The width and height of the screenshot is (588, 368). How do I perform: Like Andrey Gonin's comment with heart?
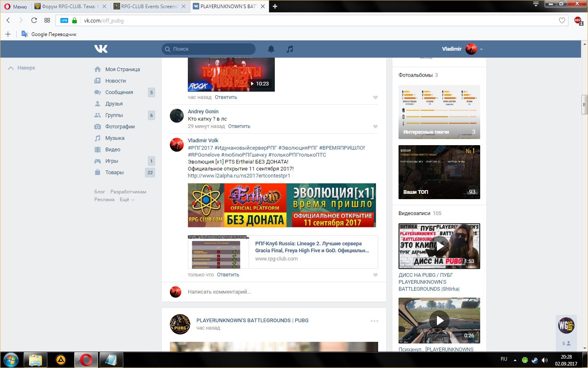tap(375, 126)
